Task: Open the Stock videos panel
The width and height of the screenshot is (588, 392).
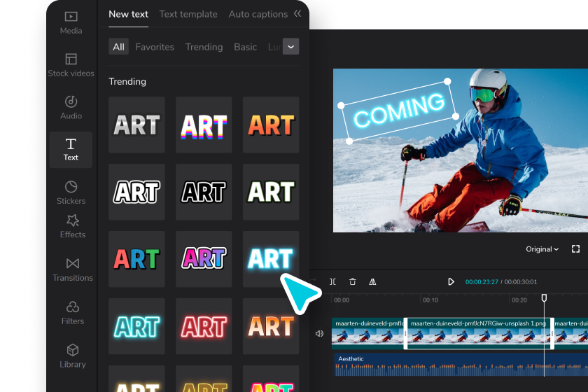Action: (71, 65)
